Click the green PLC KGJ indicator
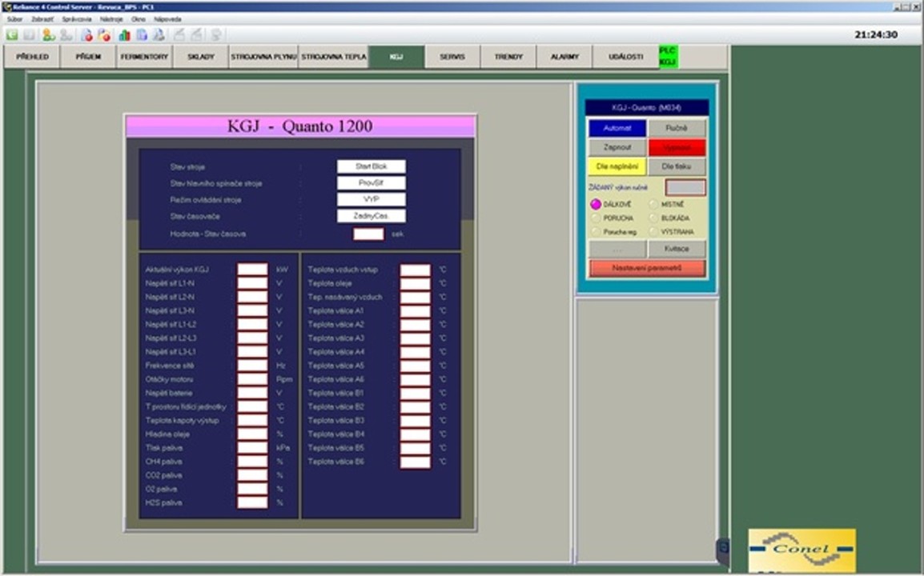924x576 pixels. click(668, 57)
